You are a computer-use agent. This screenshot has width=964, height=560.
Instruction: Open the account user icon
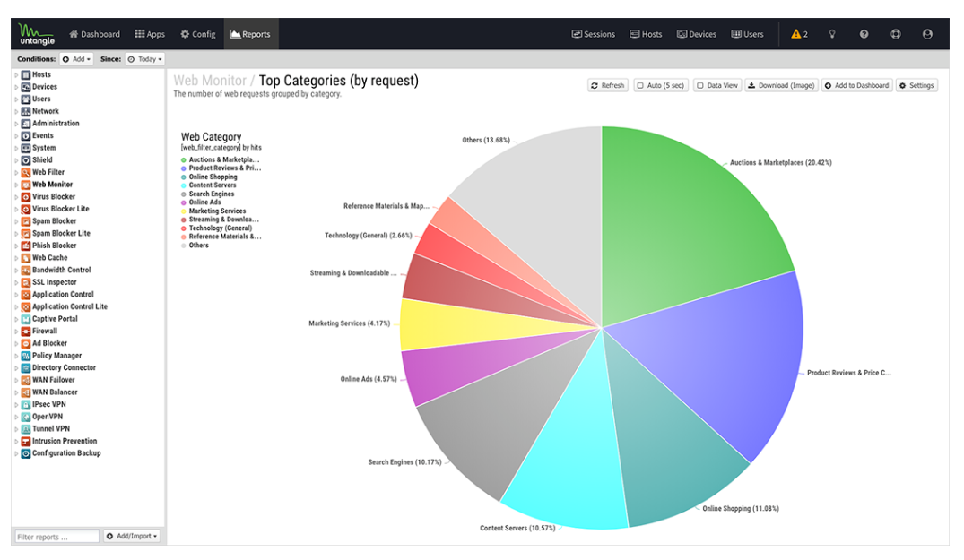(927, 34)
